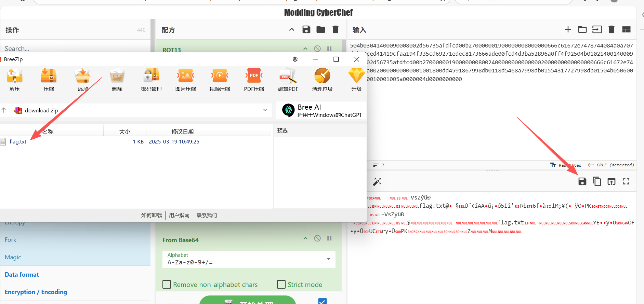Replace input with output
644x304 pixels.
[612, 181]
